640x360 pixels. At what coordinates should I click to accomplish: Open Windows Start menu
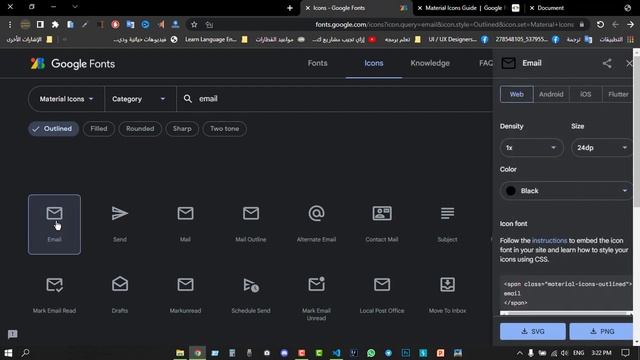(8, 353)
